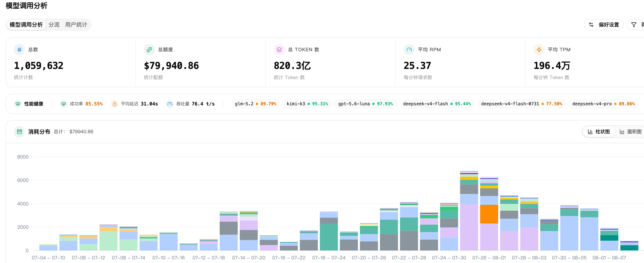Click the stopwatch icon beside 平均延迟
644x263 pixels.
coord(114,104)
